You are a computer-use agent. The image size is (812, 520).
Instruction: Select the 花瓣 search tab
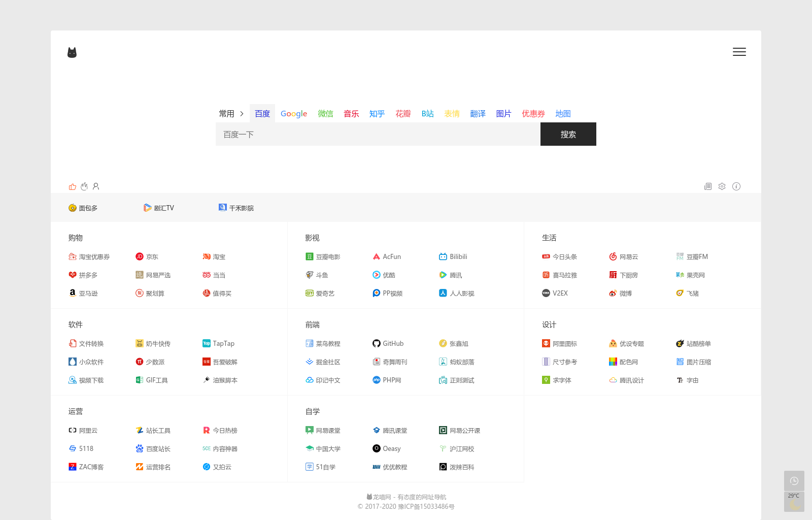click(403, 114)
